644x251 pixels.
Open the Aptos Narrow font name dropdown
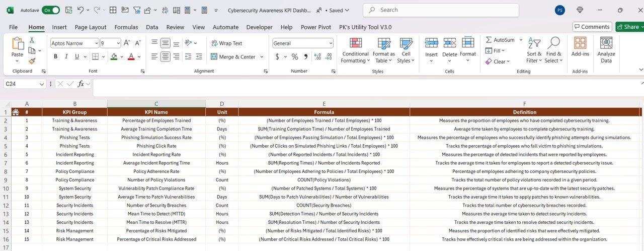pos(96,43)
